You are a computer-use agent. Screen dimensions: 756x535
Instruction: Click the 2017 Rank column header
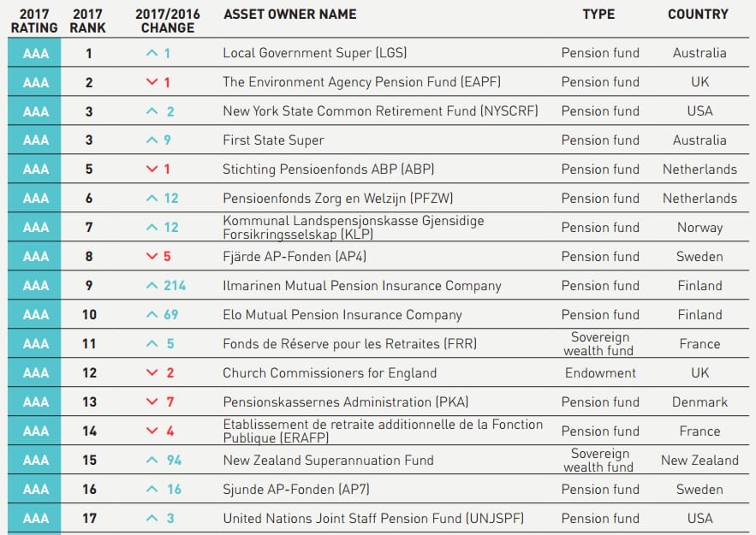[88, 21]
